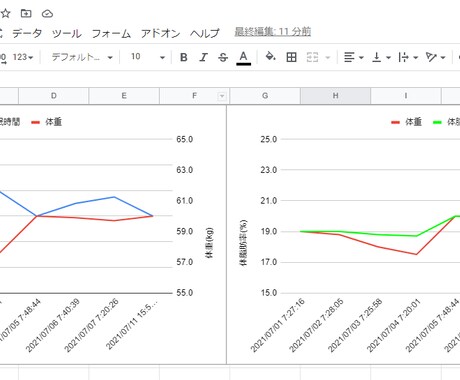Expand merge cells options arrow
The width and height of the screenshot is (460, 380).
(328, 58)
